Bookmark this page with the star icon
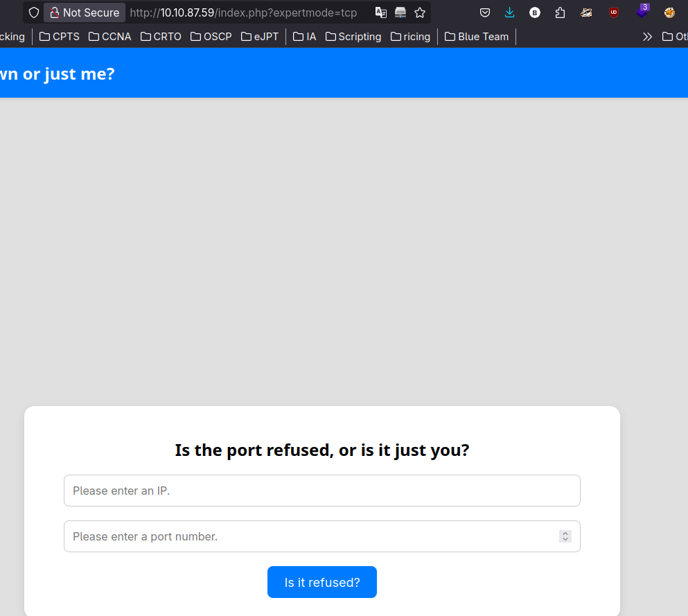This screenshot has height=616, width=688. click(x=420, y=12)
